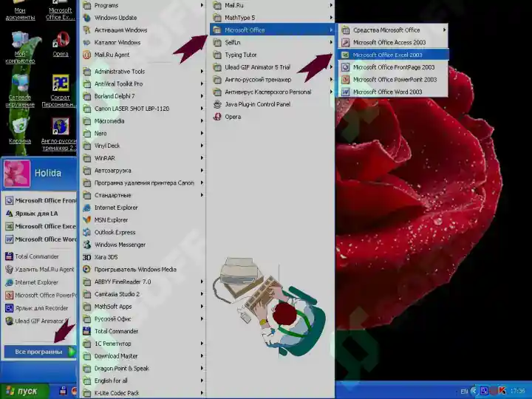The width and height of the screenshot is (532, 399).
Task: Launch Microsoft Office FrontPage 2003
Action: point(393,67)
